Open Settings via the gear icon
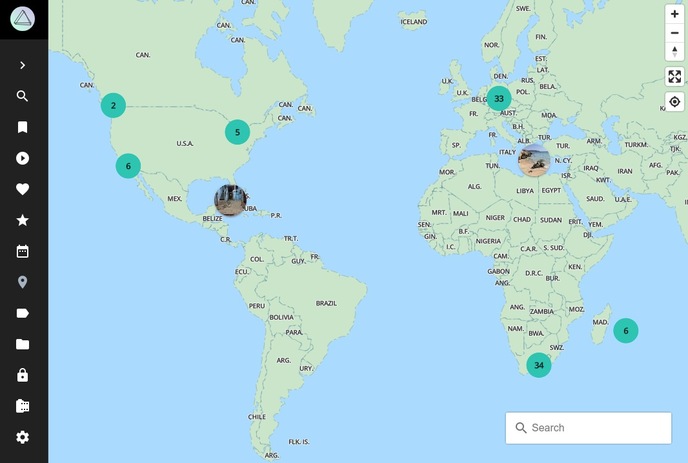Viewport: 688px width, 463px height. (x=23, y=437)
